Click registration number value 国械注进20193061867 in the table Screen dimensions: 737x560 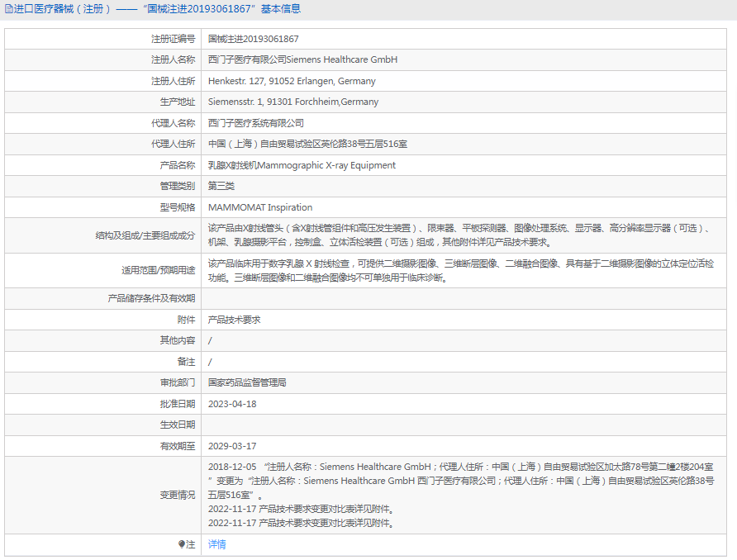(x=253, y=39)
